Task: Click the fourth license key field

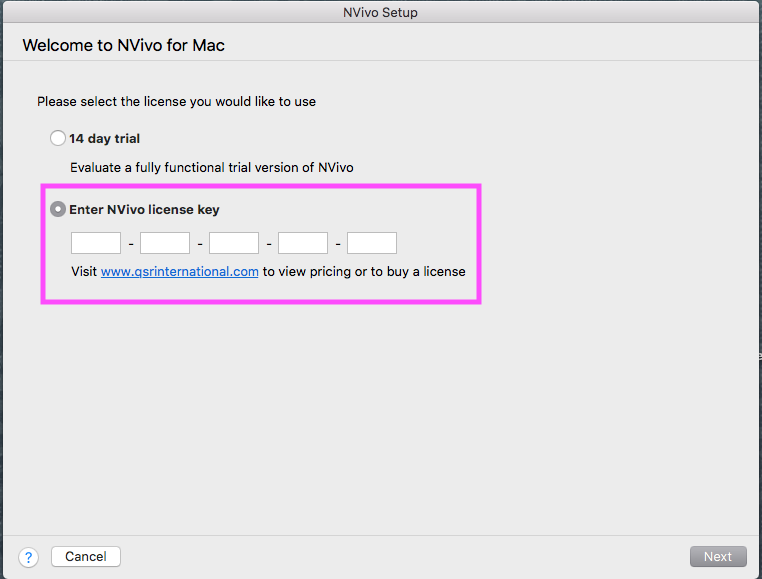Action: click(303, 243)
